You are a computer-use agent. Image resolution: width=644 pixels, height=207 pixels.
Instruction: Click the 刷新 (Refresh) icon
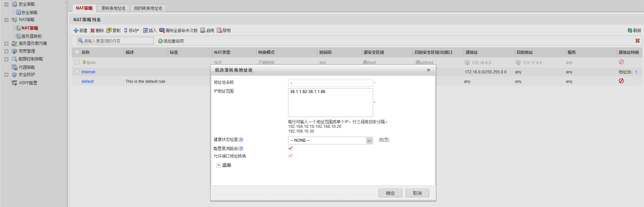[630, 30]
